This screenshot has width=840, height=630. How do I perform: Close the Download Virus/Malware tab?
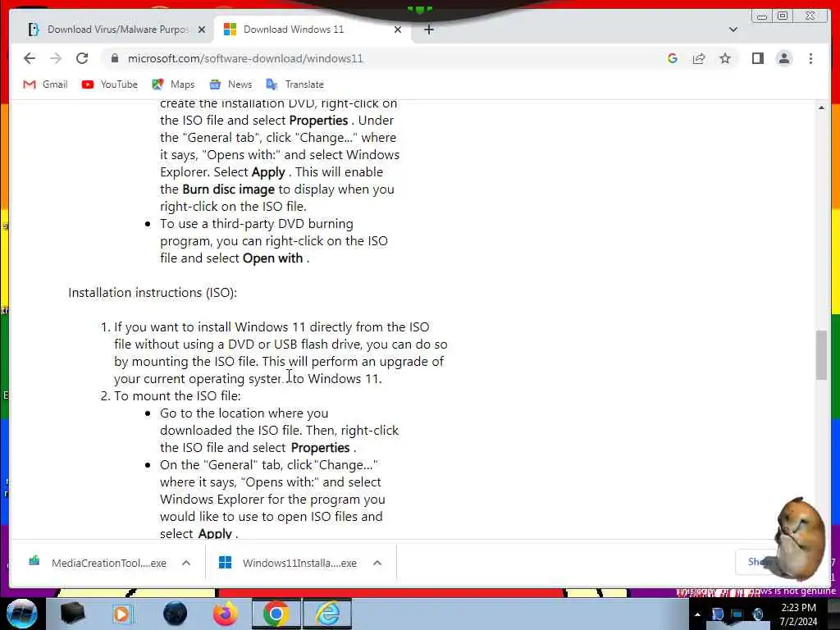tap(202, 30)
